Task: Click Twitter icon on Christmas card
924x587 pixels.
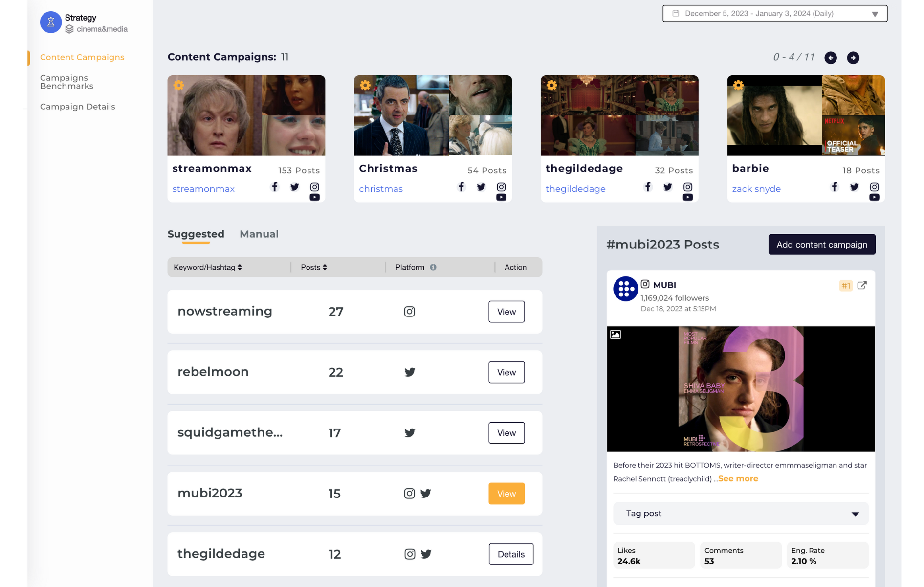Action: pos(481,187)
